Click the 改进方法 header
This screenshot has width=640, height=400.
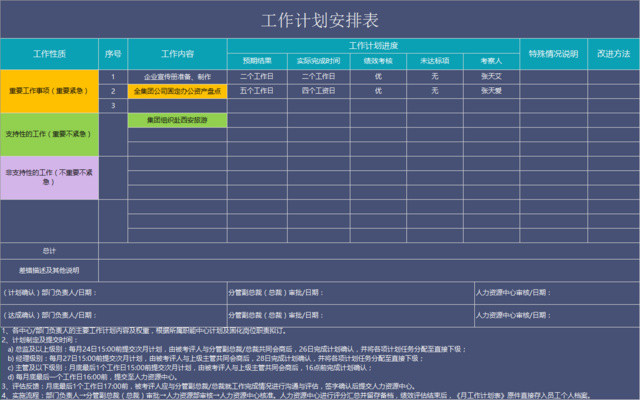coord(613,54)
